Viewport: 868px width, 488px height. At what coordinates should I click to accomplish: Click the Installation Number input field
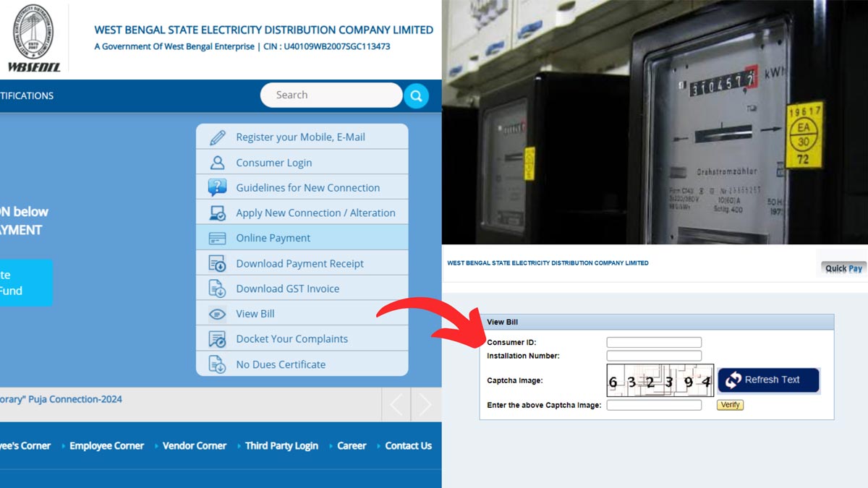click(653, 355)
